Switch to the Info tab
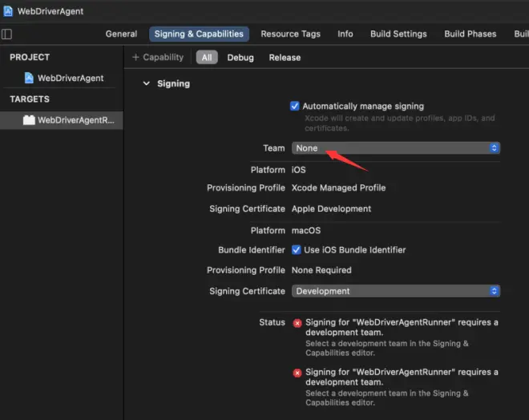The image size is (529, 420). tap(345, 34)
